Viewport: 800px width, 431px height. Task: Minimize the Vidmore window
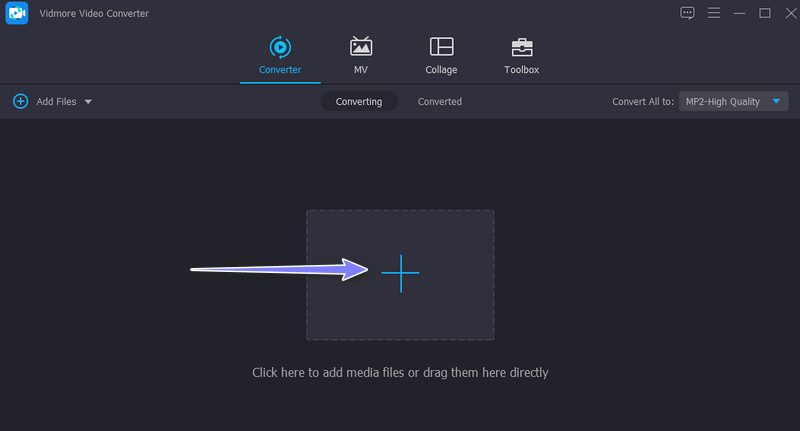[x=740, y=13]
